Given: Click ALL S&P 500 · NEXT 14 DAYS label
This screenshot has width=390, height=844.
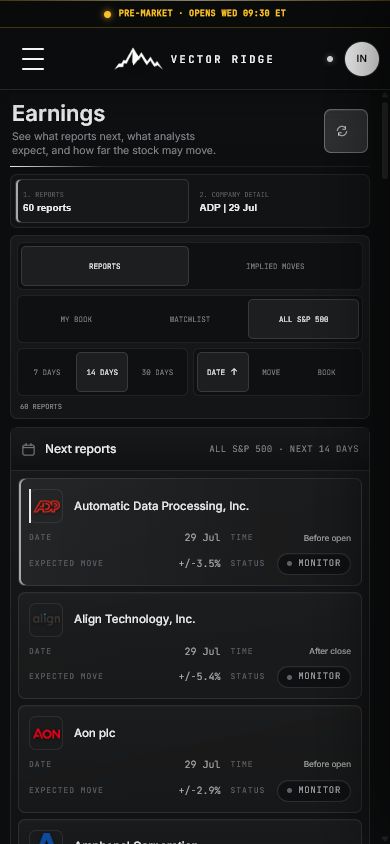Looking at the screenshot, I should click(284, 449).
